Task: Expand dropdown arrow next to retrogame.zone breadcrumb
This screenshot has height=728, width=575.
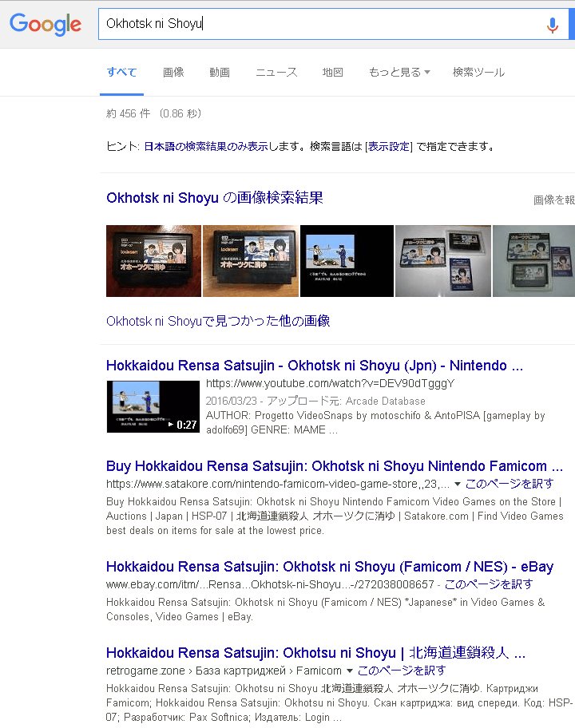Action: (x=349, y=671)
